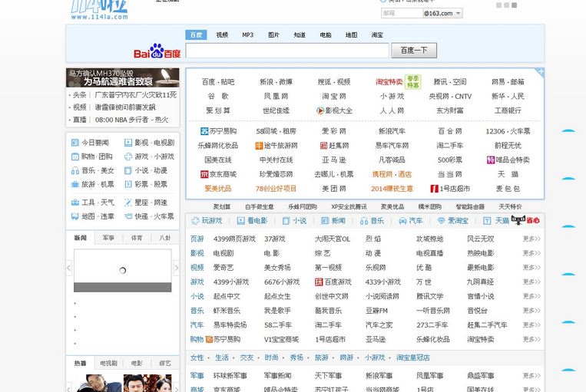Open 今日要闻 news category icon
The height and width of the screenshot is (392, 586).
pos(74,143)
